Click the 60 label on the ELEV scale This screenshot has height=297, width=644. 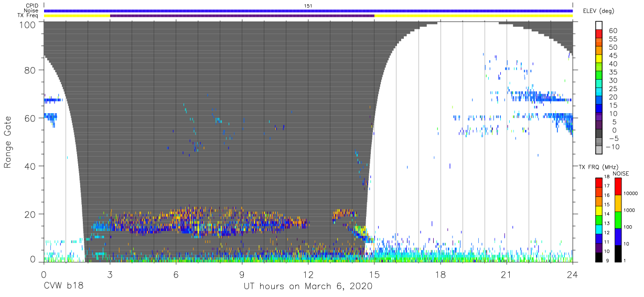614,30
